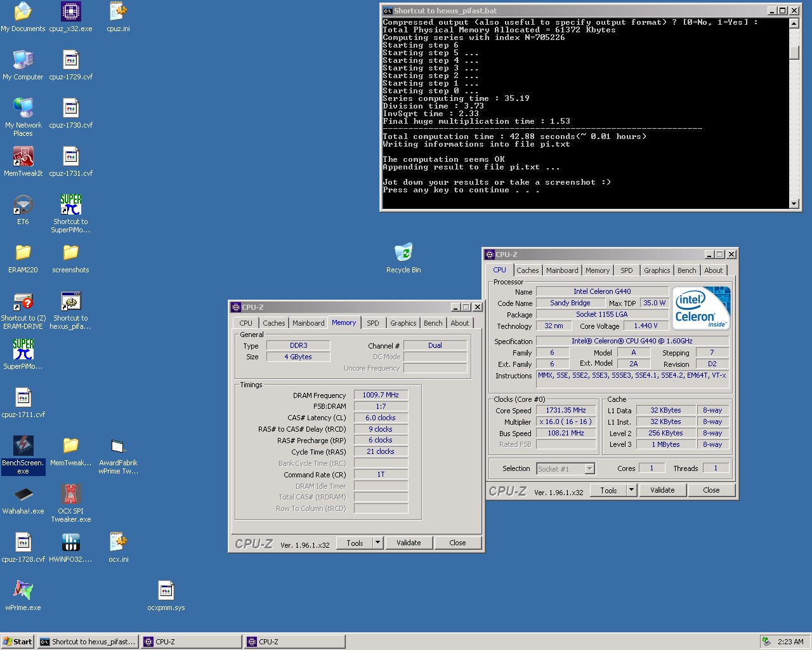Click the first CPU-Z taskbar button
The width and height of the screenshot is (812, 650).
coord(192,642)
